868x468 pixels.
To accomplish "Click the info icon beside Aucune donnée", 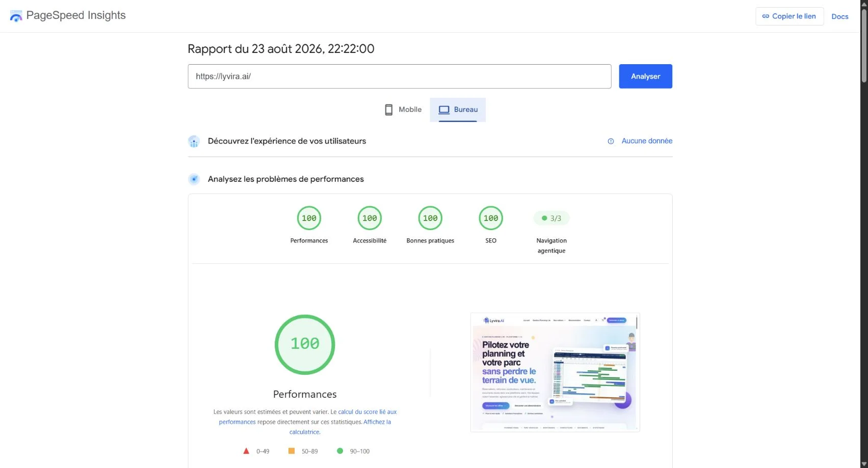I will 611,141.
